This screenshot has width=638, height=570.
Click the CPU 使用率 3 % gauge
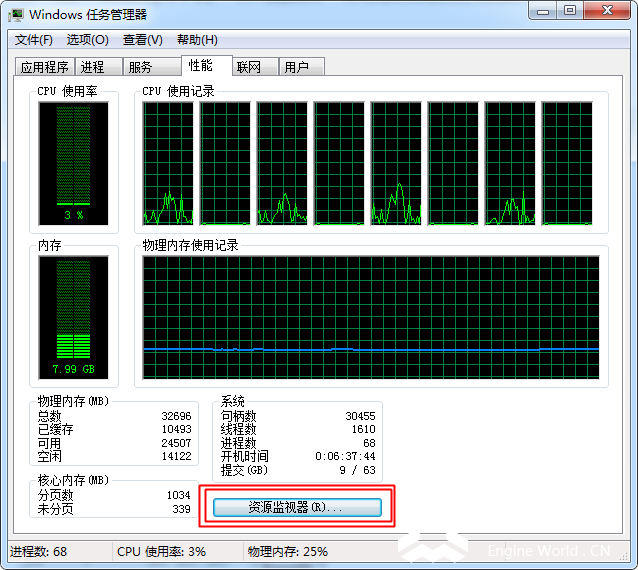[x=74, y=163]
